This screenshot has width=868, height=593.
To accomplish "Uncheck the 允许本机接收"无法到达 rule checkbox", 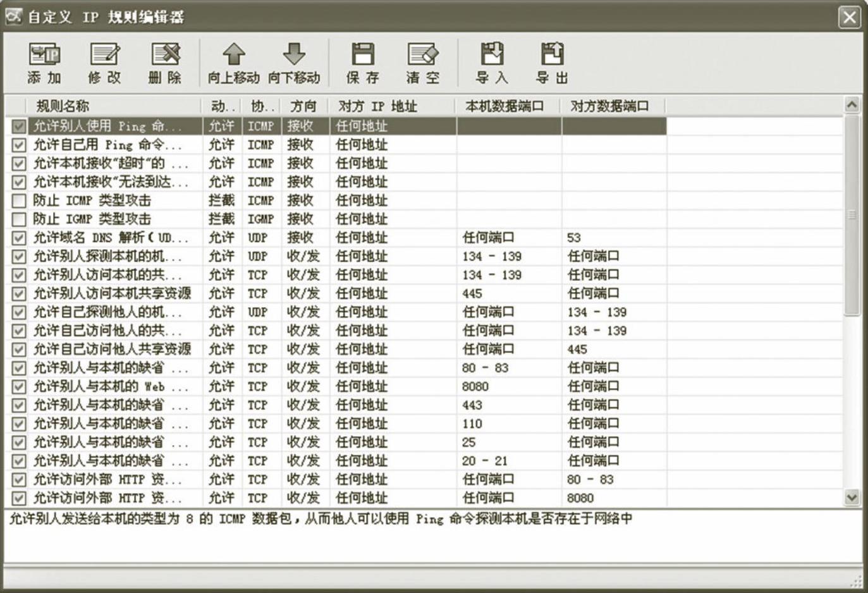I will coord(19,182).
